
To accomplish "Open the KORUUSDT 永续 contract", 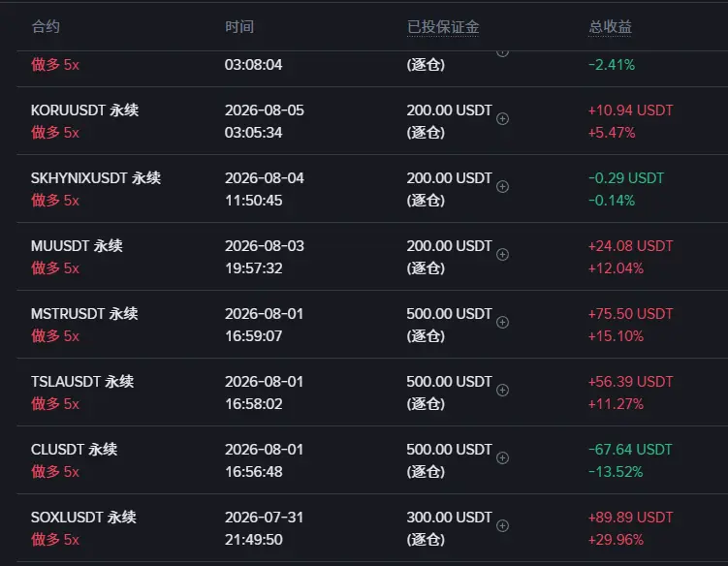I will 84,110.
